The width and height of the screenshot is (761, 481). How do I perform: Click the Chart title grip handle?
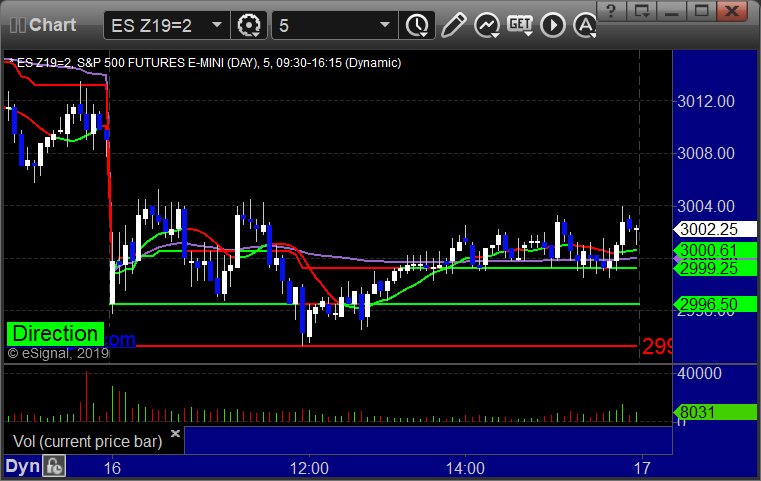tap(17, 25)
